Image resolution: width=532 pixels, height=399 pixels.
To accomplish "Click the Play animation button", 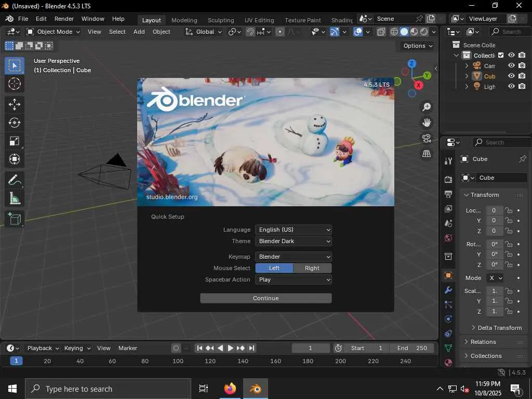I will [230, 348].
